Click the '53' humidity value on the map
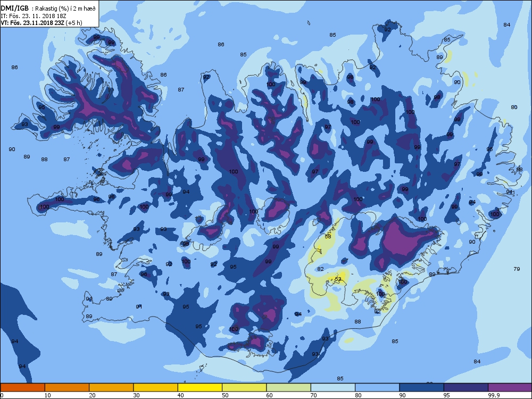The height and width of the screenshot is (399, 532). coord(338,279)
